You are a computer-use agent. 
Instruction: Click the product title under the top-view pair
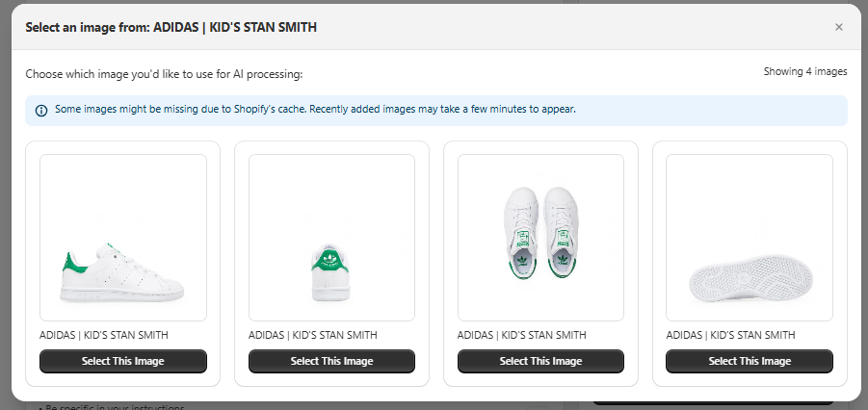522,335
